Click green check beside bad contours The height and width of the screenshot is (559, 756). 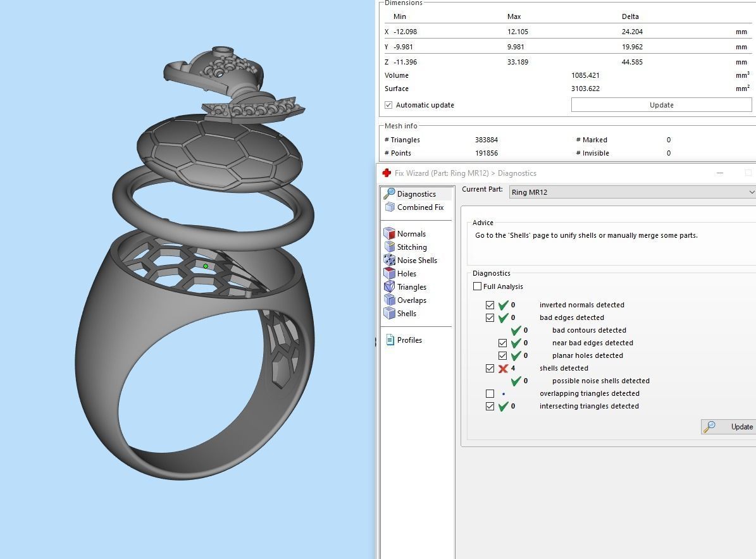click(x=516, y=330)
